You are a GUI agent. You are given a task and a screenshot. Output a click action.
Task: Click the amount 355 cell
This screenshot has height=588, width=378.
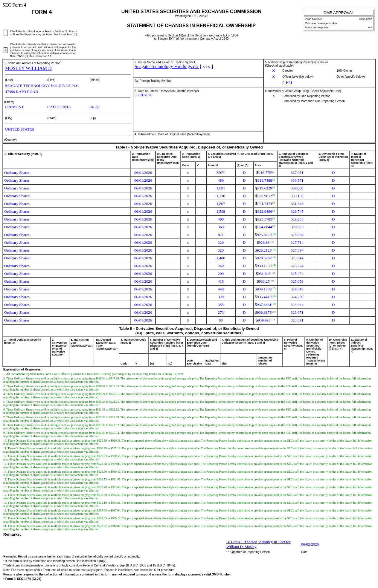[x=221, y=305]
